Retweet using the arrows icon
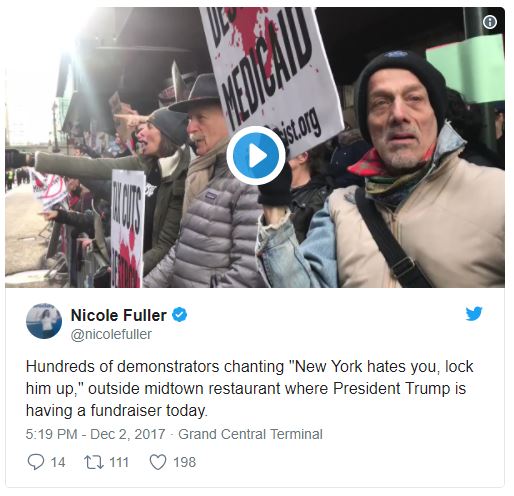 94,463
